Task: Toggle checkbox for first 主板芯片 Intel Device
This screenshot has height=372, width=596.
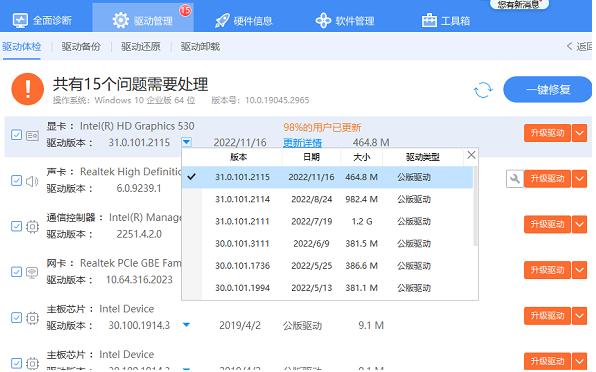Action: pos(16,317)
